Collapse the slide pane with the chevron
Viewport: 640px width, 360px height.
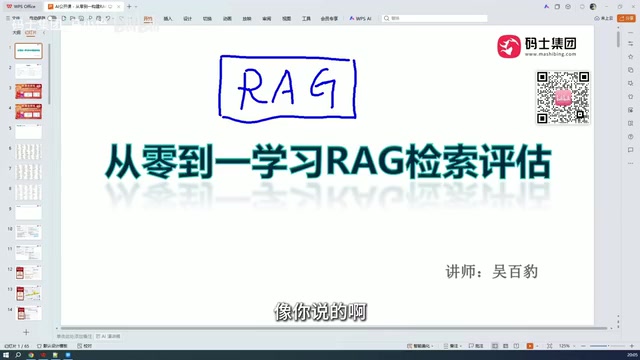pyautogui.click(x=44, y=32)
